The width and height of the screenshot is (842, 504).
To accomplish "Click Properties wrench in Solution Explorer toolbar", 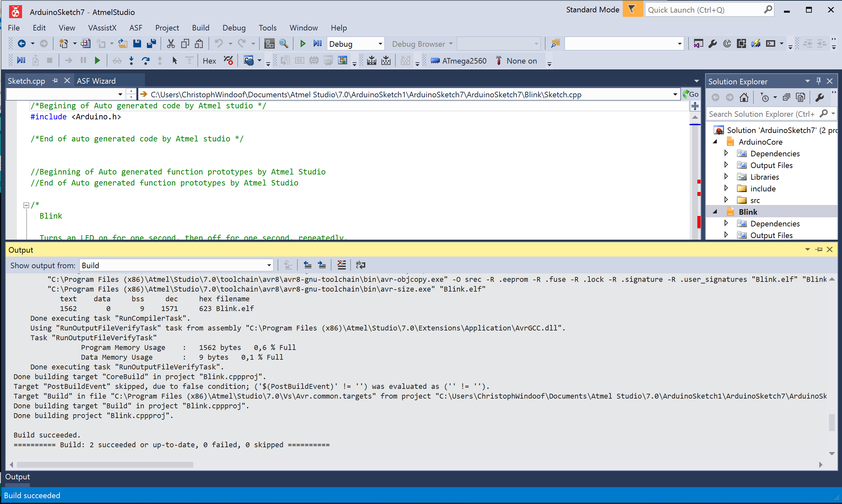I will [820, 98].
